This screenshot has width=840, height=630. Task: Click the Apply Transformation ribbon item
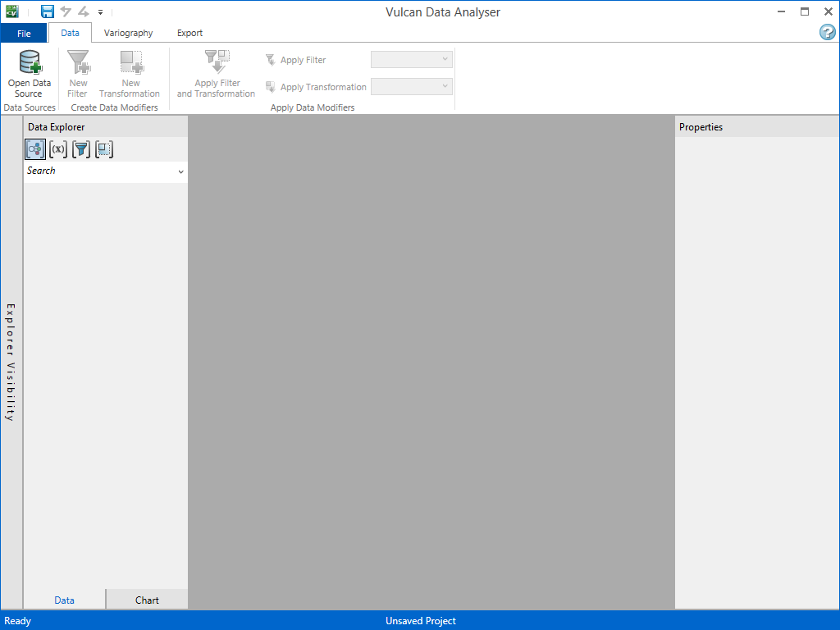point(316,87)
